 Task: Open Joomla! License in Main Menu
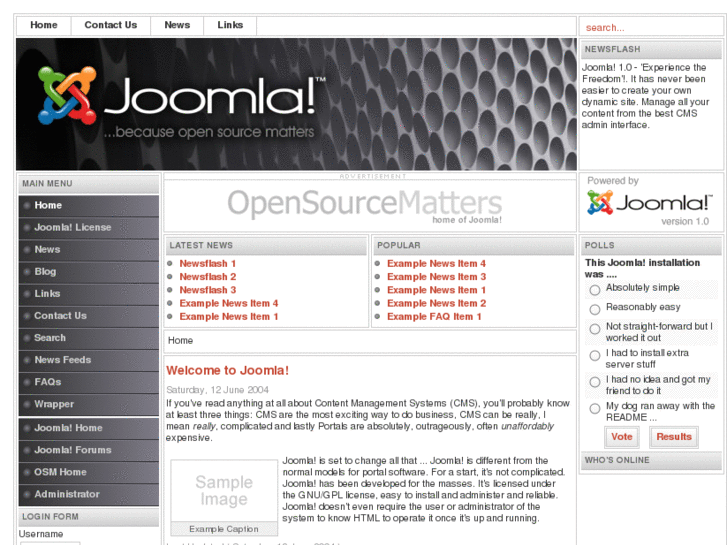click(x=89, y=228)
